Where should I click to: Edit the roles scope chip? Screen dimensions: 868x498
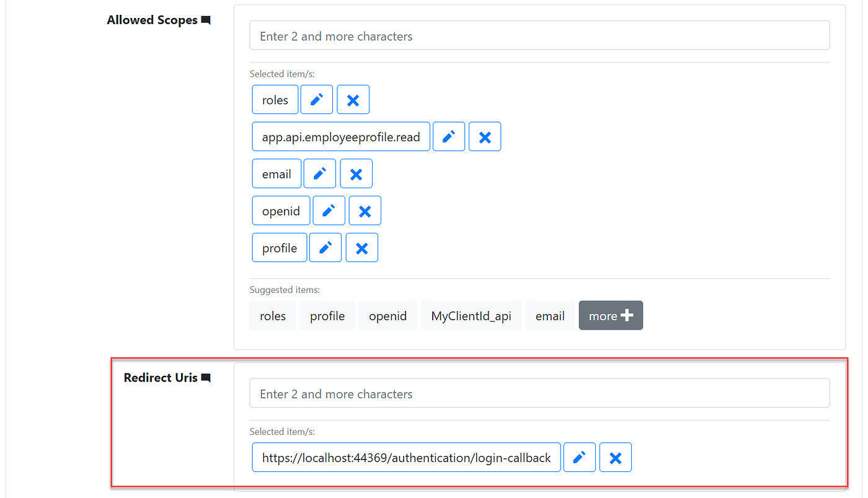[x=316, y=99]
